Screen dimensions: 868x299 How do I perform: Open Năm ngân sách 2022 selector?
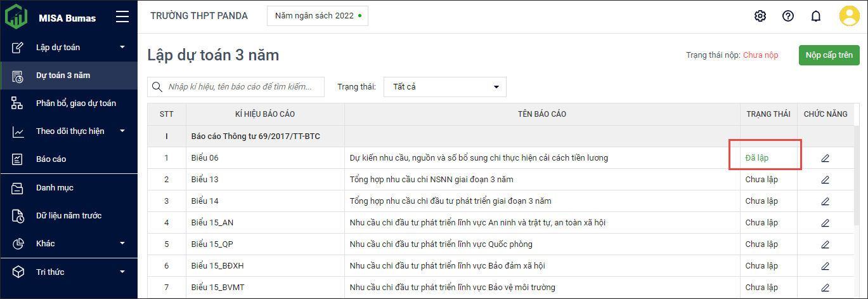point(318,16)
